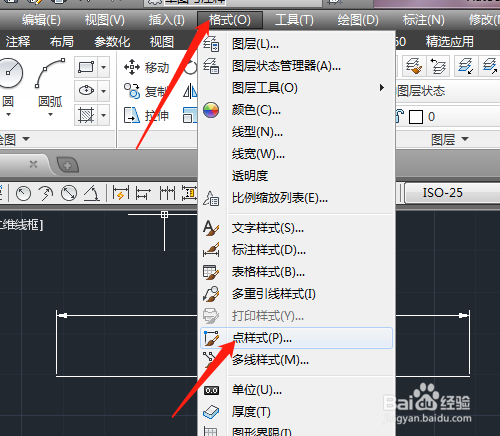Image resolution: width=500 pixels, height=436 pixels.
Task: Open the 工具(T) menu
Action: click(294, 20)
